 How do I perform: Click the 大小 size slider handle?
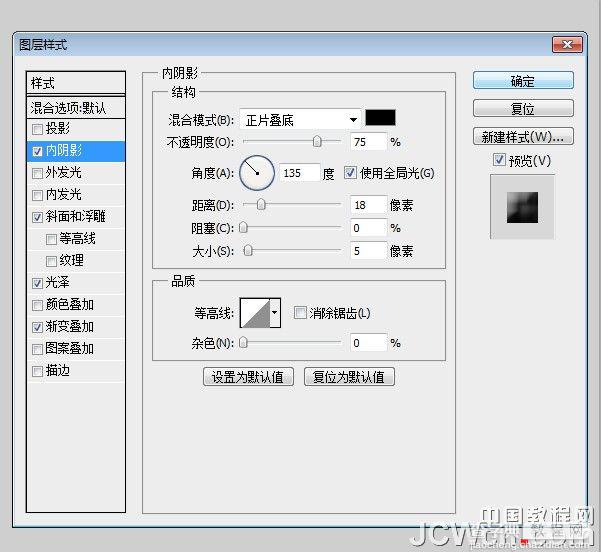click(x=248, y=251)
